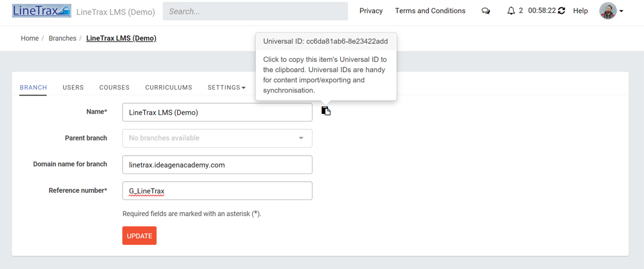Open the Privacy link
The image size is (644, 269).
(371, 11)
